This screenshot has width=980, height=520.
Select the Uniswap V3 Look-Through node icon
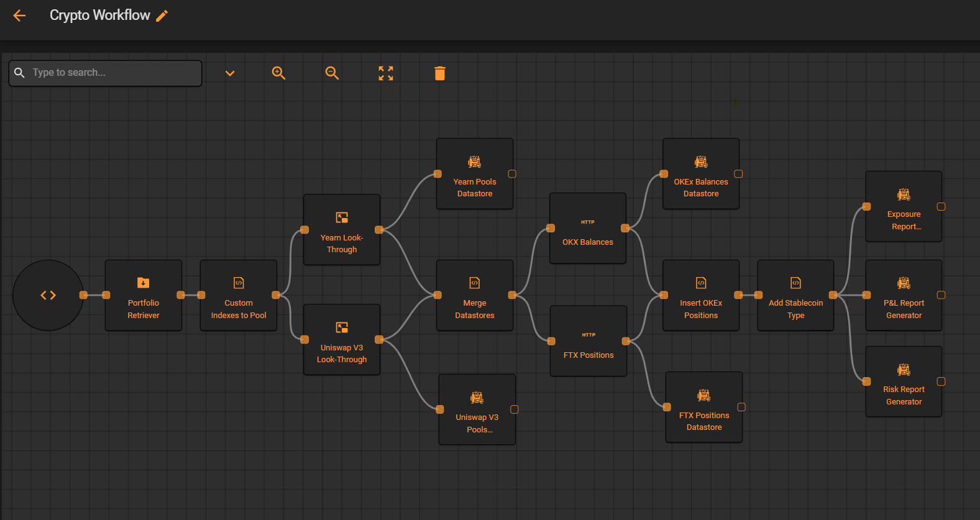pos(342,327)
